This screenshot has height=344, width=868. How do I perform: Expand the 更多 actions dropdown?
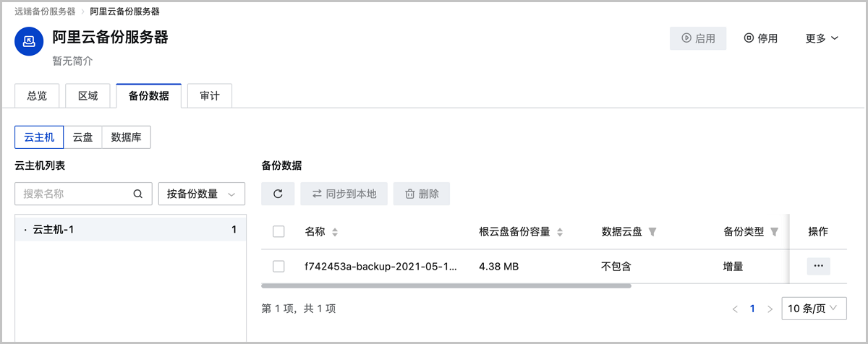tap(822, 38)
